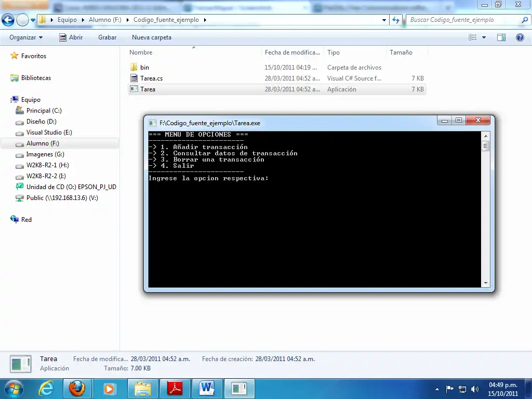Click the Tarea.exe console title bar icon
This screenshot has width=532, height=399.
click(153, 123)
